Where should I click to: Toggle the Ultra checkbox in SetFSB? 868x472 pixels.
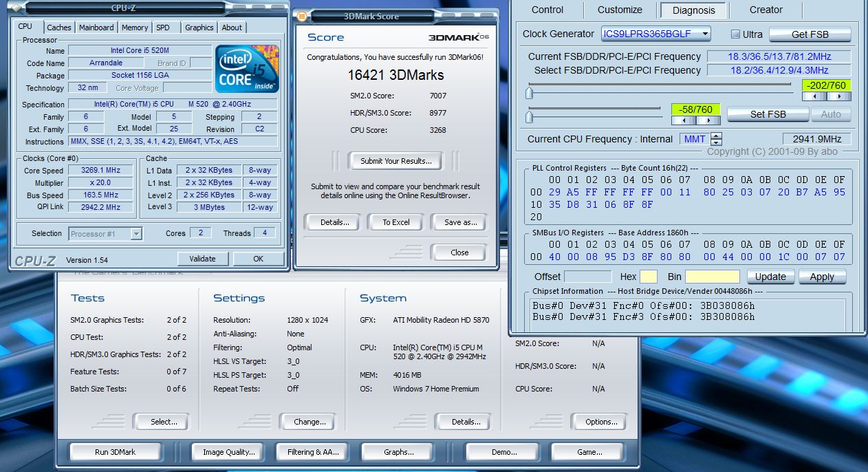tap(735, 34)
